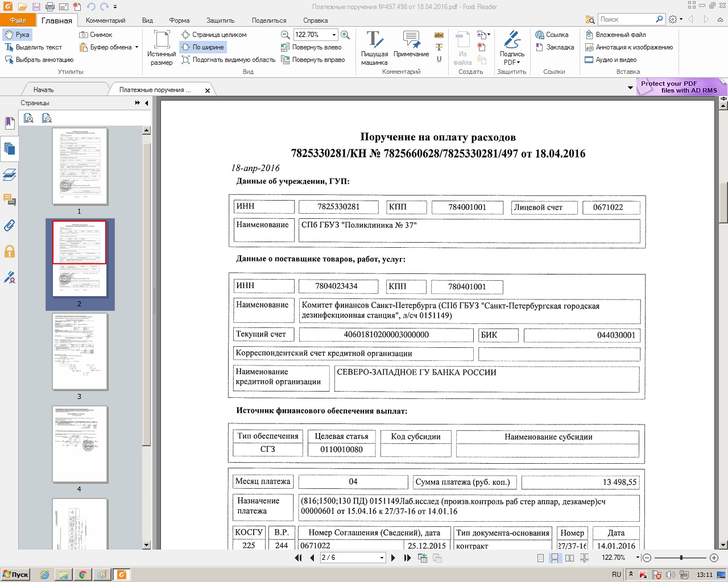
Task: Customize quick access toolbar dropdown arrow
Action: pyautogui.click(x=115, y=7)
